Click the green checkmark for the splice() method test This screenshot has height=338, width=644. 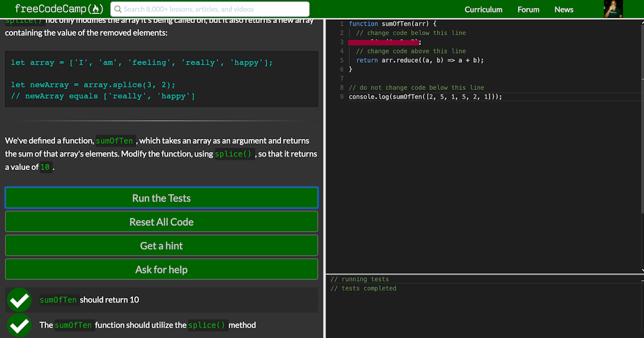[19, 325]
